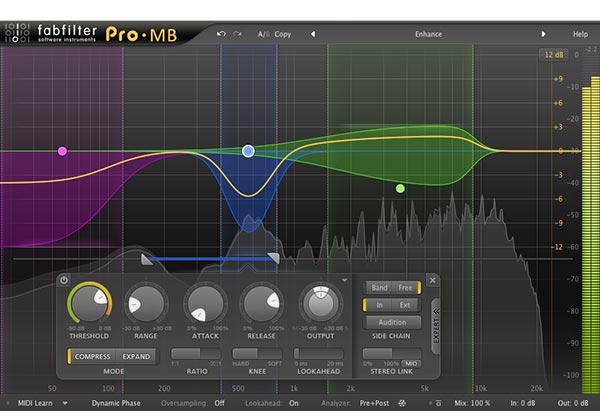Click the Range knob

click(146, 304)
